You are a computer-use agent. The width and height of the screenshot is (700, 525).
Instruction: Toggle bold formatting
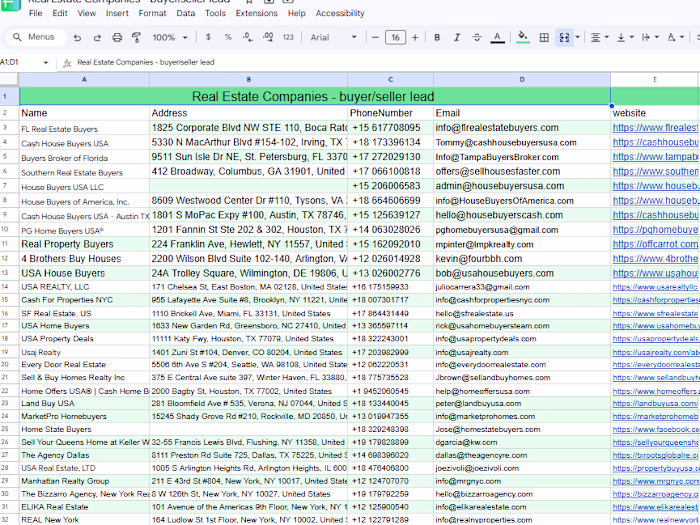[437, 38]
